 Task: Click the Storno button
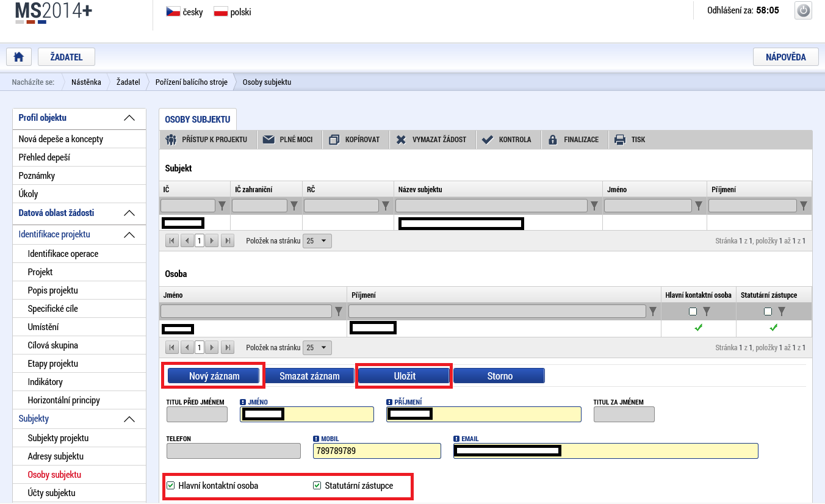click(499, 376)
